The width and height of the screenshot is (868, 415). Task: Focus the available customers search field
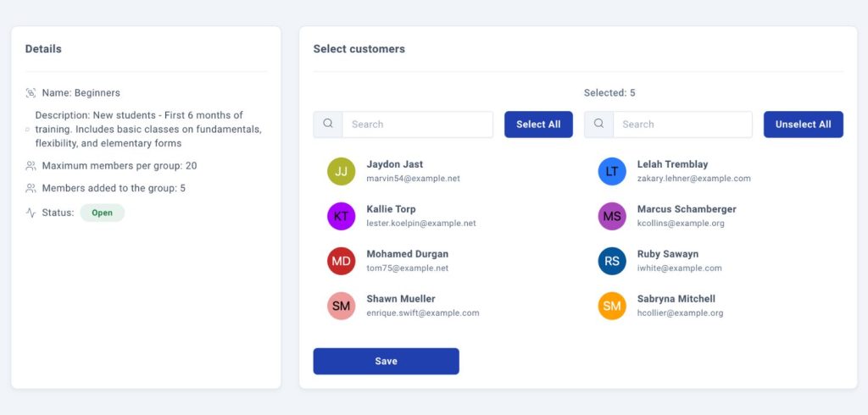417,125
